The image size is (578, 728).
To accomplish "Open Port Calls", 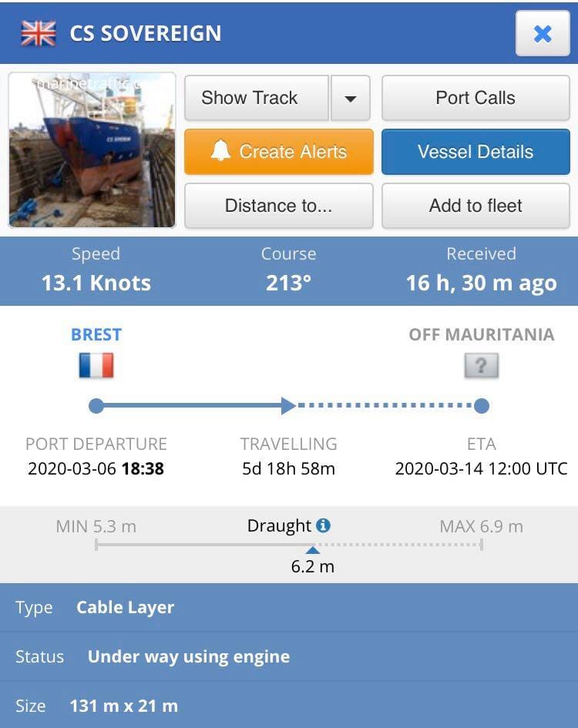I will pyautogui.click(x=476, y=98).
